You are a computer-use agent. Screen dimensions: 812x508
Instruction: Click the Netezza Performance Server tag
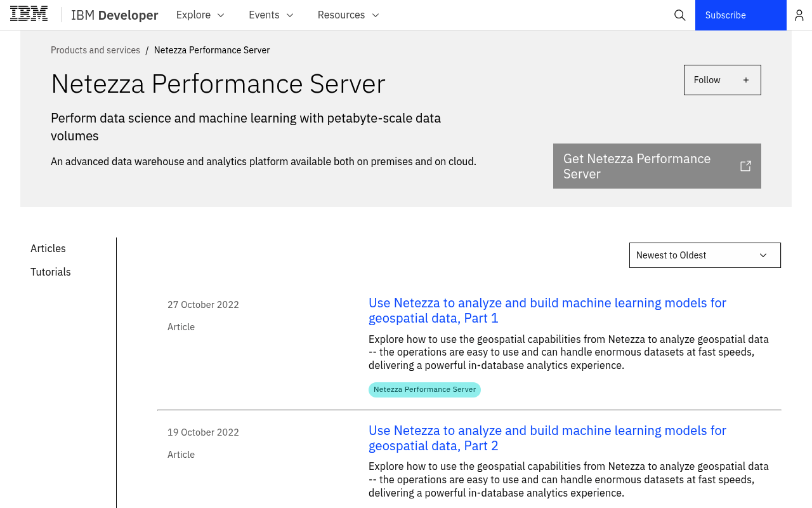click(424, 390)
